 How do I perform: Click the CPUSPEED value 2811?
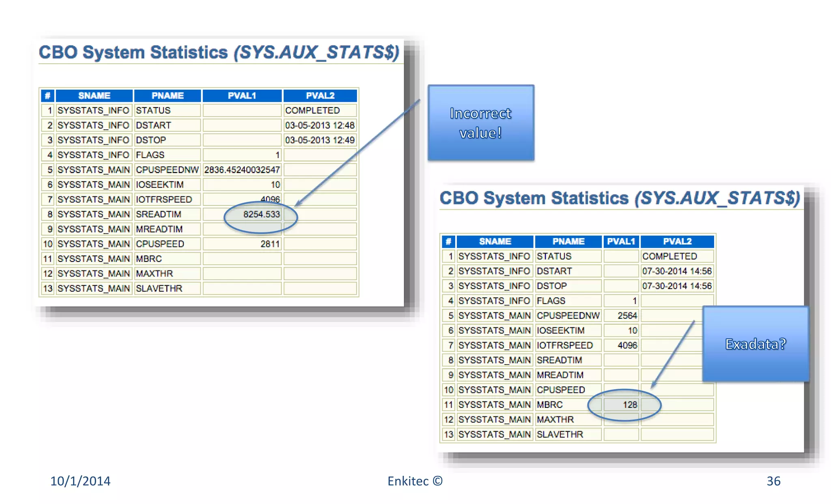(270, 244)
